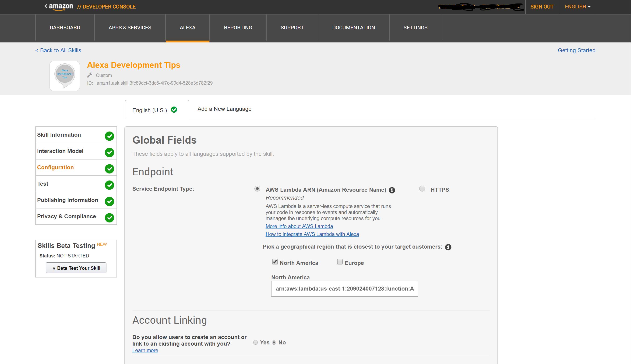Image resolution: width=631 pixels, height=364 pixels.
Task: Click info icon beside geographical region prompt
Action: tap(448, 247)
